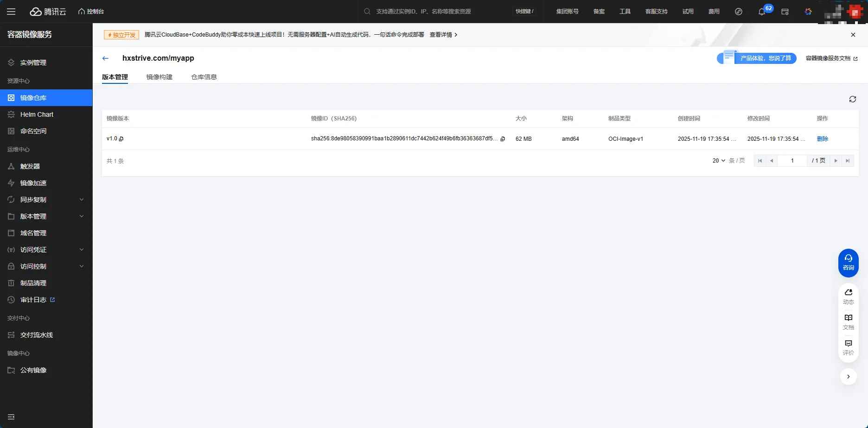This screenshot has width=868, height=428.
Task: Open the 文档 floating panel on the right
Action: tap(848, 321)
